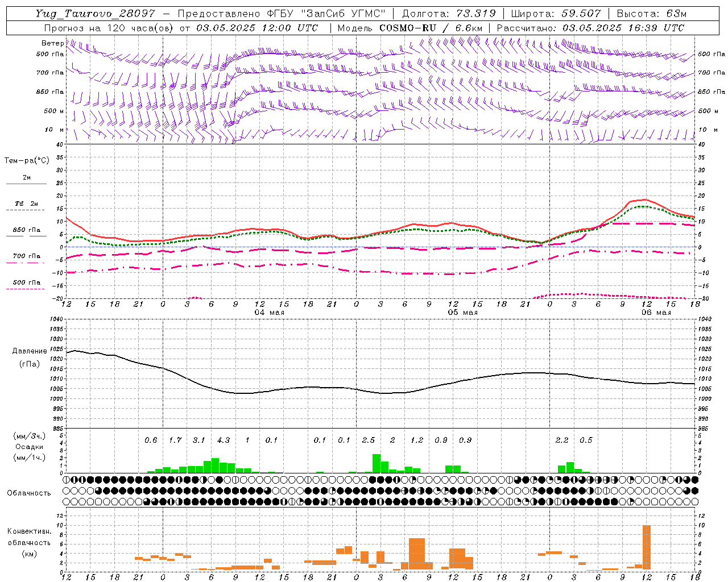Click the 0.5 precipitation total value
Screen dimensions: 728x582
586,440
